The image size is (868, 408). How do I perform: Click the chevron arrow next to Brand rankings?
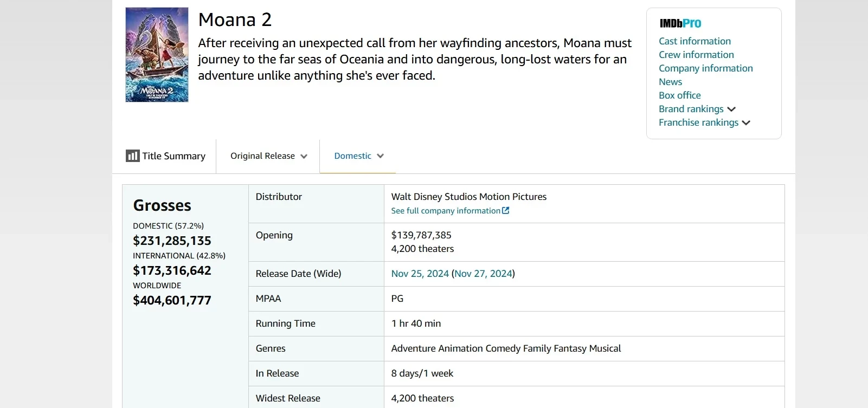[x=731, y=109]
